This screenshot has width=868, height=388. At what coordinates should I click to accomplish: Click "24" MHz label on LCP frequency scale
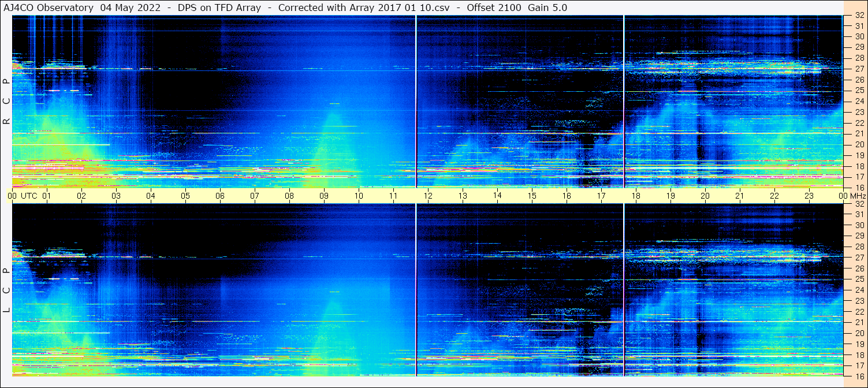(859, 290)
